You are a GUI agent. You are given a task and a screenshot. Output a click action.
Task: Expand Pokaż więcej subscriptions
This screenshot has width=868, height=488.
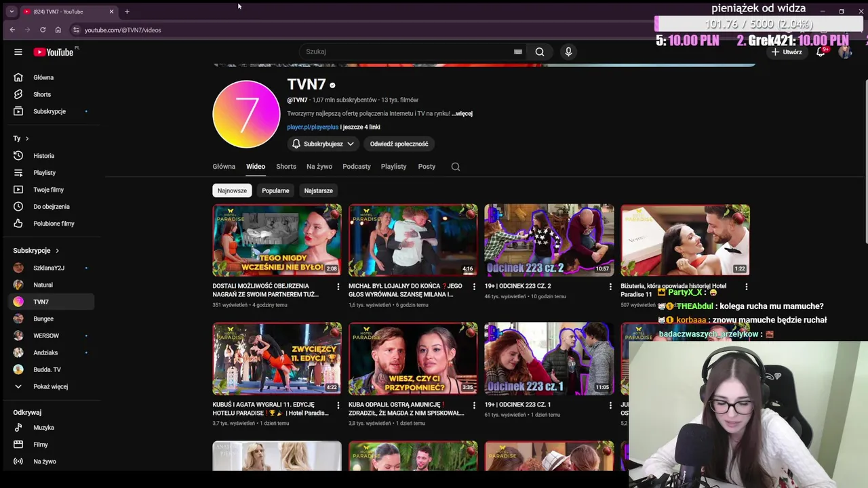point(52,386)
